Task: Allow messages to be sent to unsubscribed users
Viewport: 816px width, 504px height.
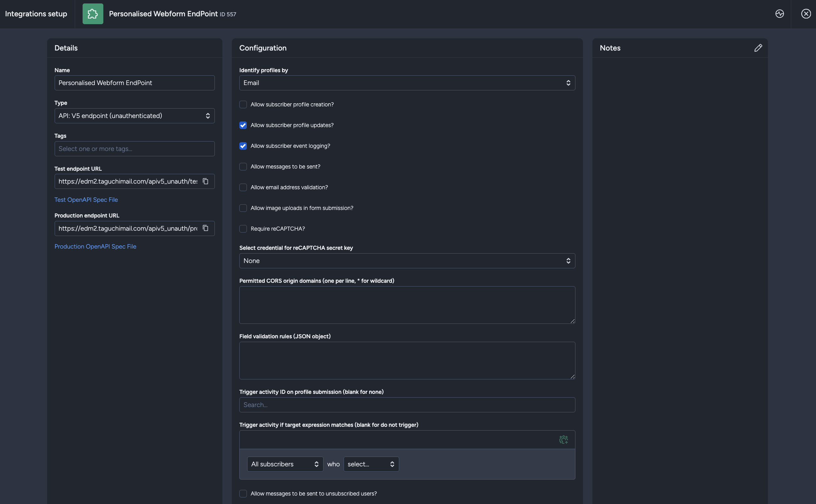Action: point(243,493)
